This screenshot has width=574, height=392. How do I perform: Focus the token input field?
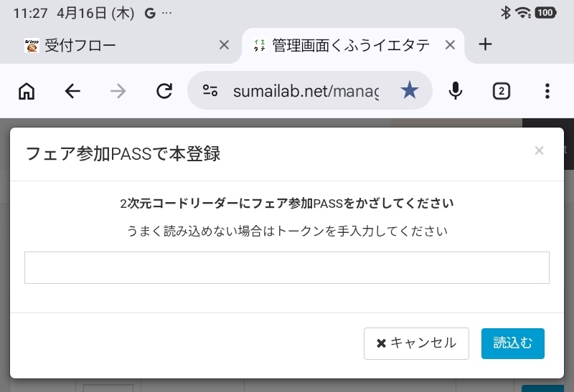287,267
